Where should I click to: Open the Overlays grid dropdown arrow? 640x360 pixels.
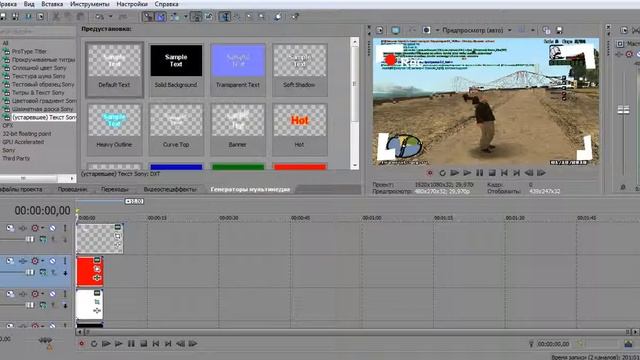coord(533,30)
